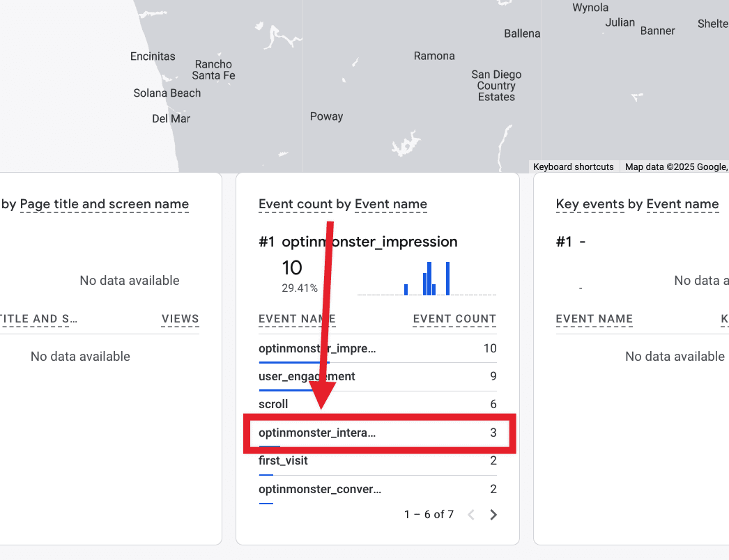Screen dimensions: 729x560
Task: Open the Event name dimension selector on Event count card
Action: click(391, 204)
